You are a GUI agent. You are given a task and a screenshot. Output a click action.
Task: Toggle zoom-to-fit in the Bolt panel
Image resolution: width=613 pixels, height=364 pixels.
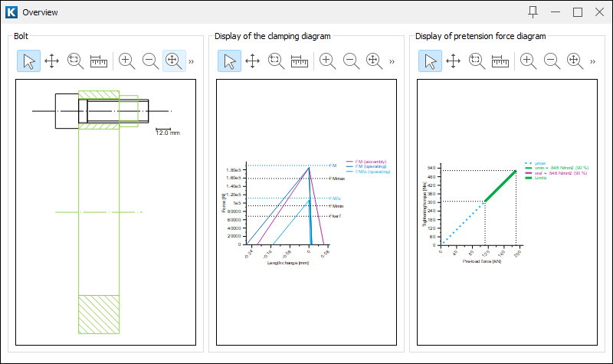(x=173, y=61)
